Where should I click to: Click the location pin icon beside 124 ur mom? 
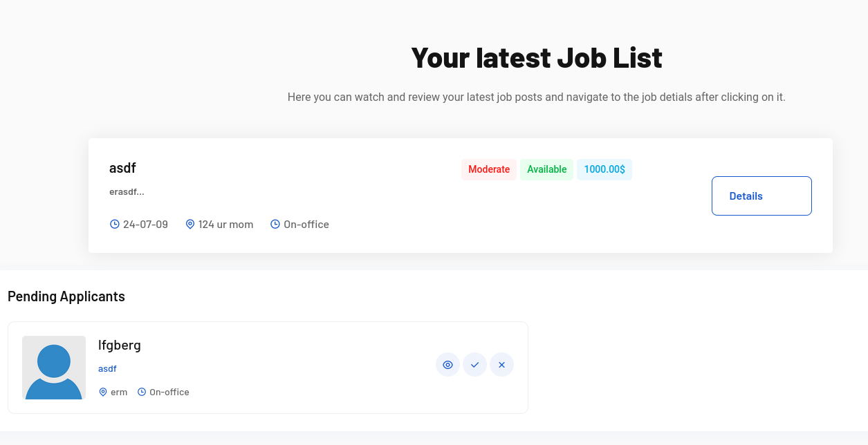tap(190, 224)
